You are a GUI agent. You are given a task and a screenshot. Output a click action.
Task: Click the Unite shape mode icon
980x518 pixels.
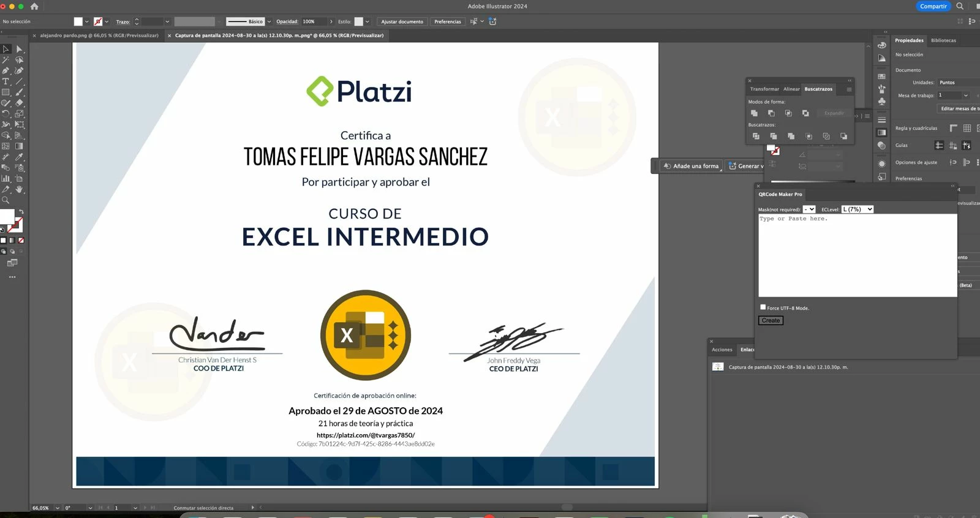click(x=754, y=113)
